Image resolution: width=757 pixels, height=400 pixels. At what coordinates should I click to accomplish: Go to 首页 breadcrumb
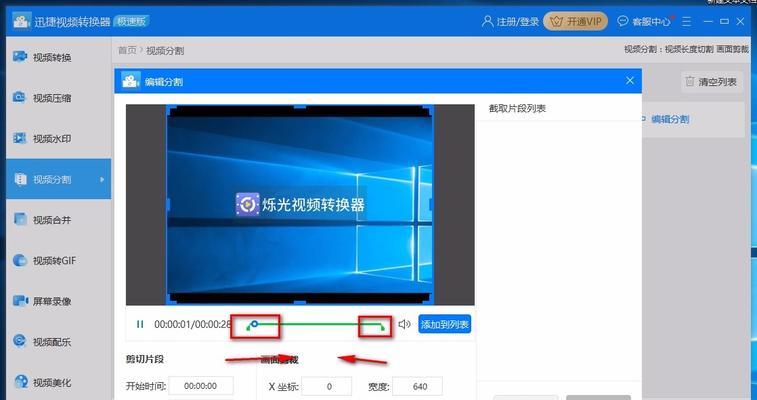tap(127, 50)
